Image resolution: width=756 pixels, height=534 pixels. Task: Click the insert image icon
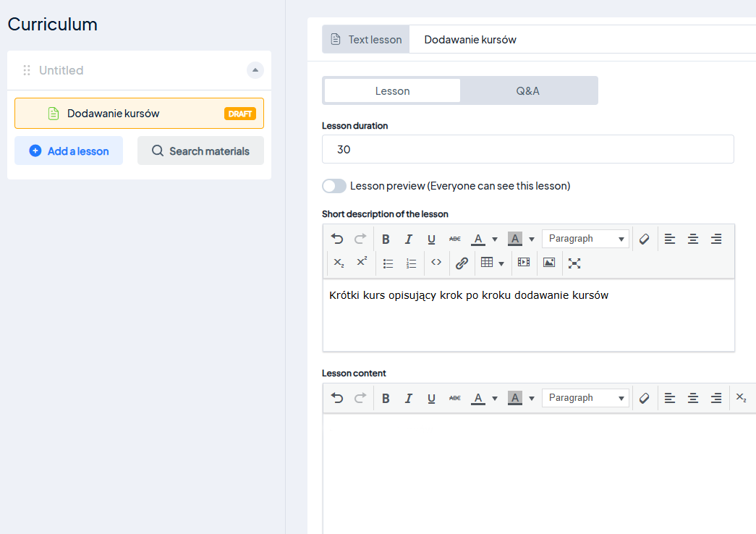click(x=549, y=263)
